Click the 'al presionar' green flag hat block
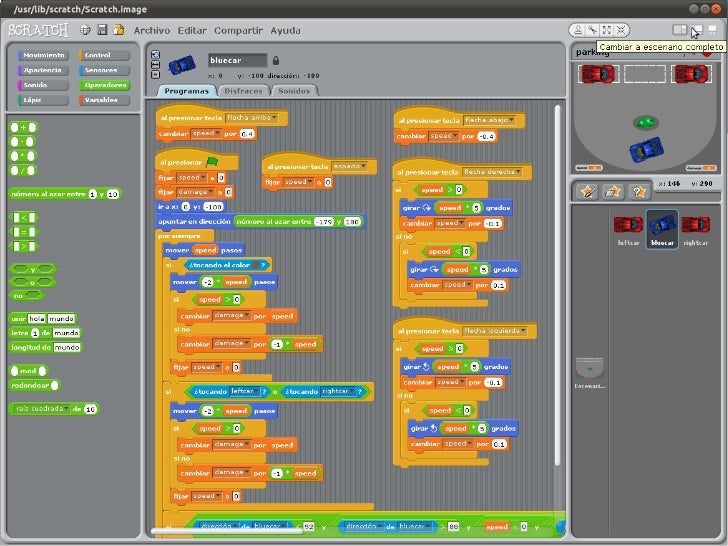Viewport: 728px width, 546px height. 196,161
